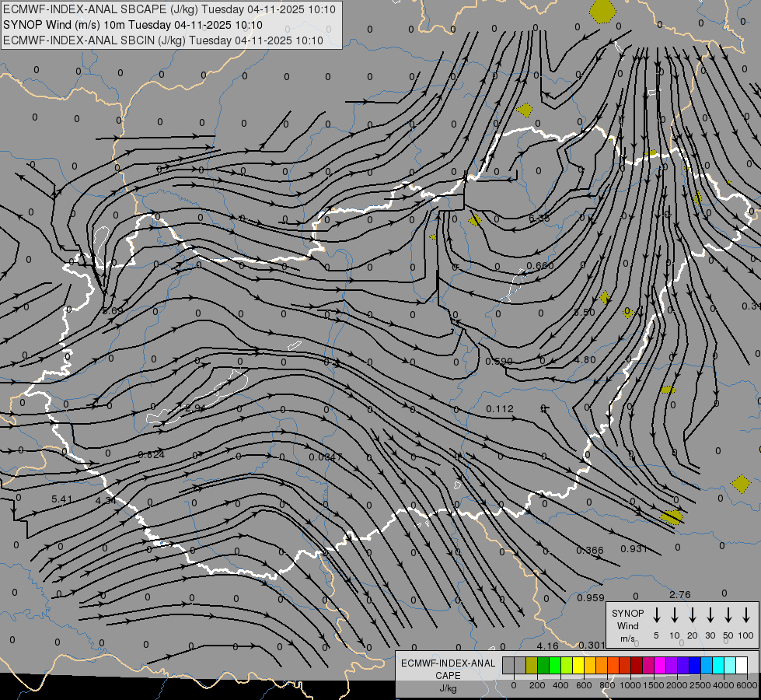Click the 30 m/s wind arrow in legend
Screen dimensions: 761x700
(x=710, y=615)
